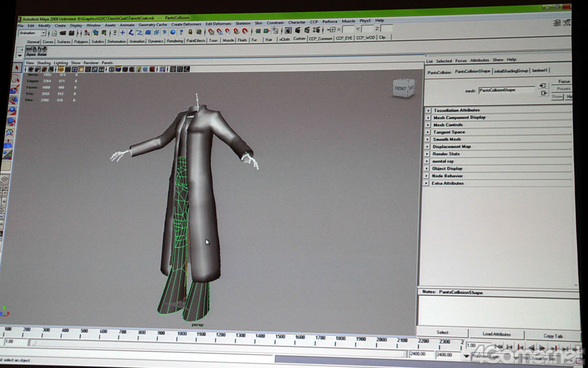The height and width of the screenshot is (368, 588).
Task: Open the Skeleton menu
Action: coord(243,23)
